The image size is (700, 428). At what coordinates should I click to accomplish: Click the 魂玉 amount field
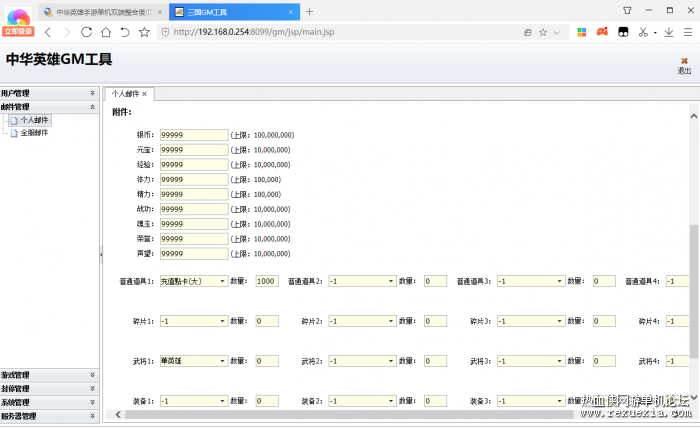194,224
